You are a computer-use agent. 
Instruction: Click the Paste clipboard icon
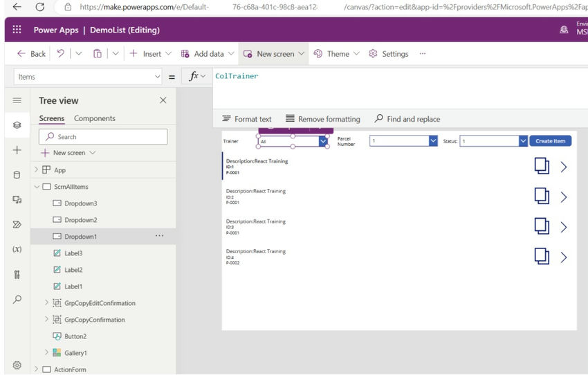[97, 54]
